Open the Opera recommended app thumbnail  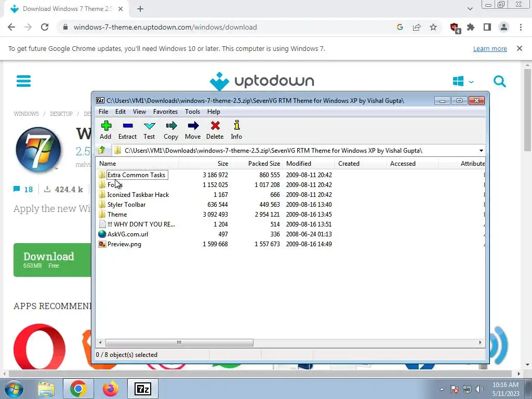tap(39, 347)
